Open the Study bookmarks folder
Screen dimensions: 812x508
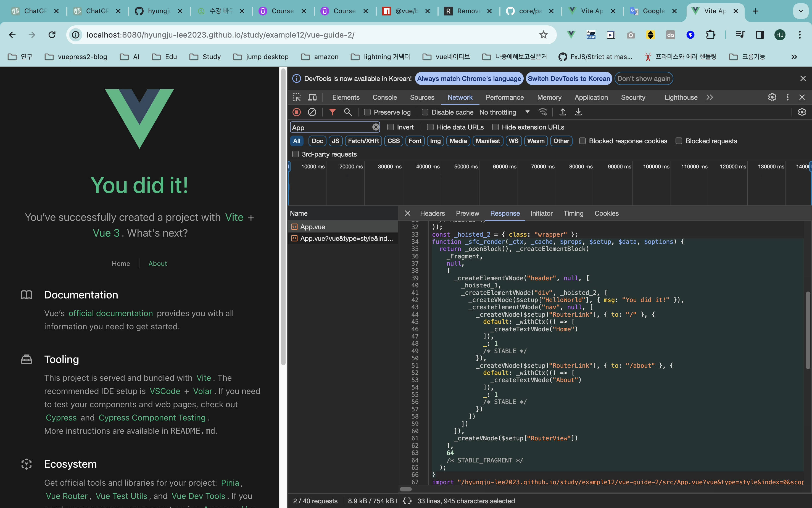(205, 57)
